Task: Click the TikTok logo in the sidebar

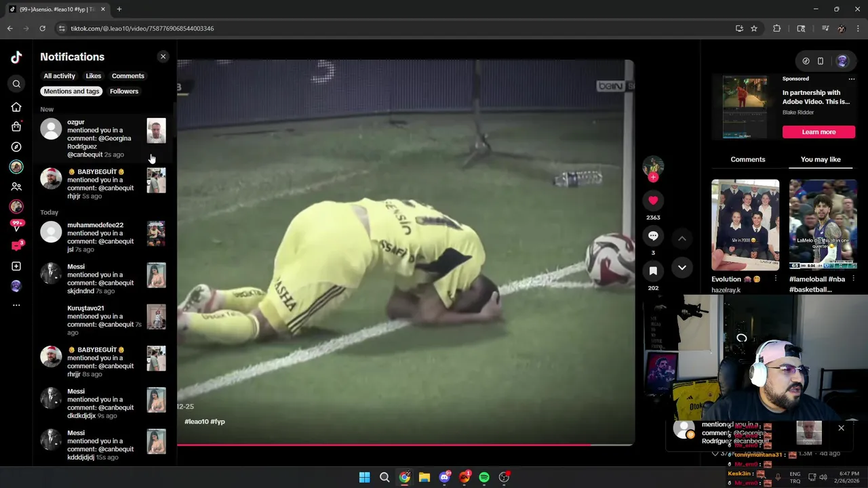Action: click(16, 58)
